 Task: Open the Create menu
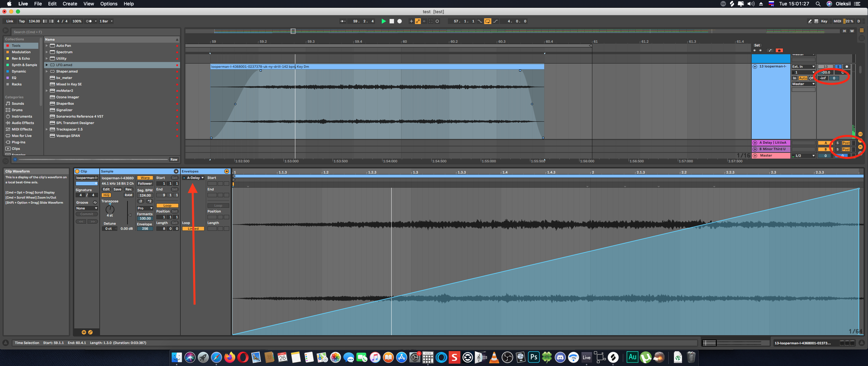point(70,4)
